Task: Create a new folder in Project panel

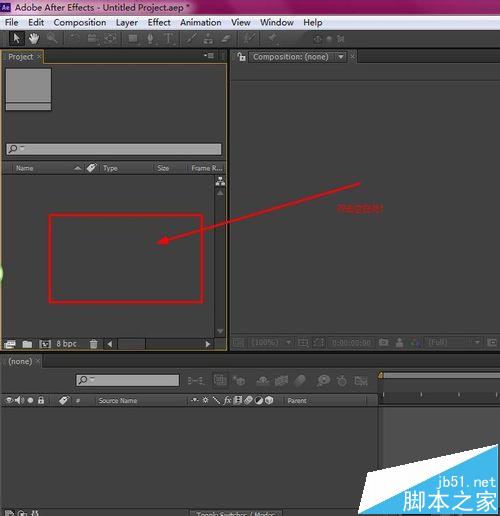Action: (x=27, y=344)
